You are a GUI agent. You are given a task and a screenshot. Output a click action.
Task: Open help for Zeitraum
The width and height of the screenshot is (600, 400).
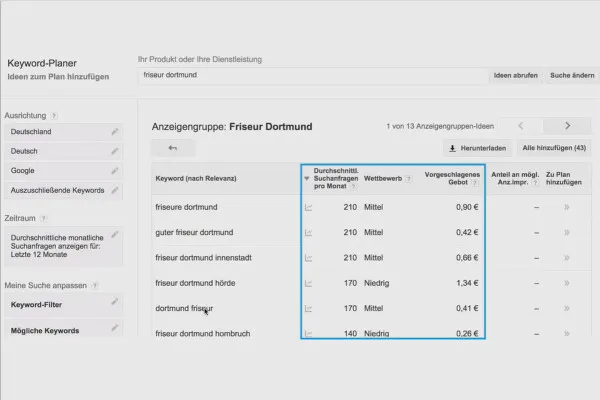click(x=44, y=218)
